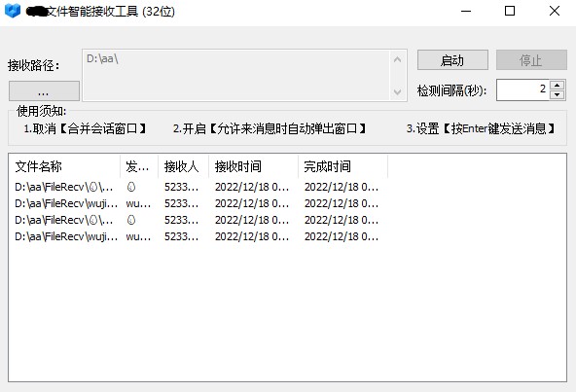Click the blue cube app icon in title bar

tap(12, 11)
